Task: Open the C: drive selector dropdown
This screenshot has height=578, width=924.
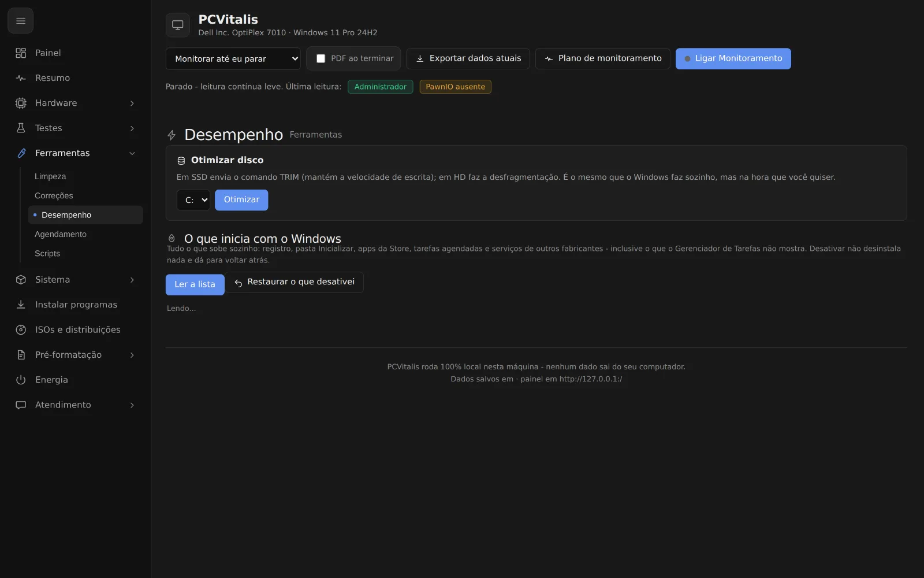Action: click(x=193, y=200)
